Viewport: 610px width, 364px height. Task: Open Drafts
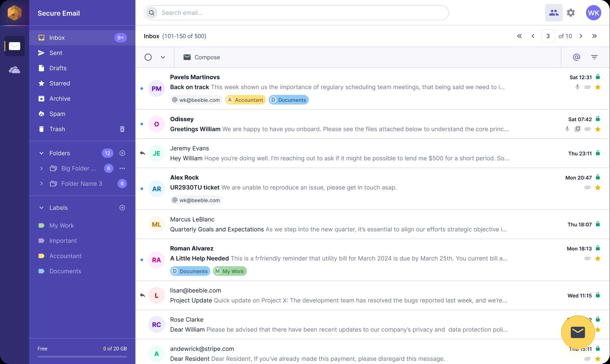point(82,68)
